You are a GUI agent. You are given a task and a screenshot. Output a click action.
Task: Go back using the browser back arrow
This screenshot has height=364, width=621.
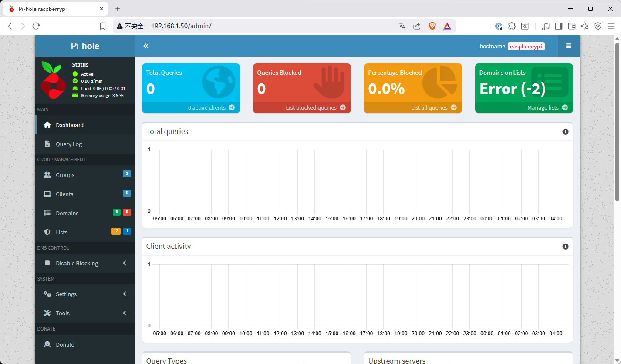pyautogui.click(x=10, y=26)
